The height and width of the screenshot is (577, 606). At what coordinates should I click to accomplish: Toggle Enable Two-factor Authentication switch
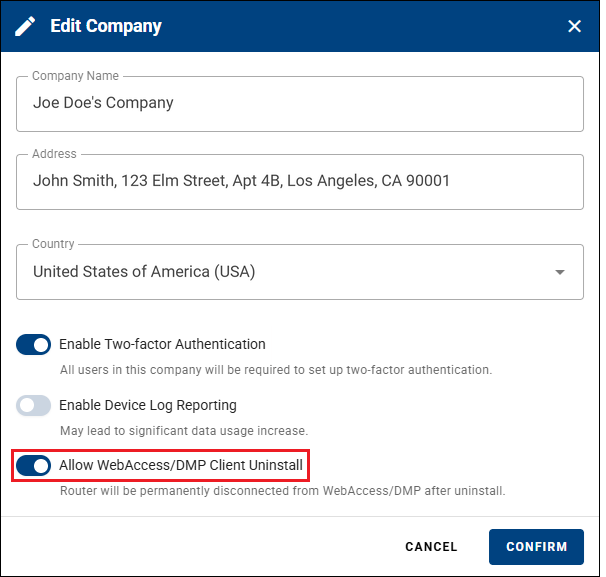click(x=33, y=344)
